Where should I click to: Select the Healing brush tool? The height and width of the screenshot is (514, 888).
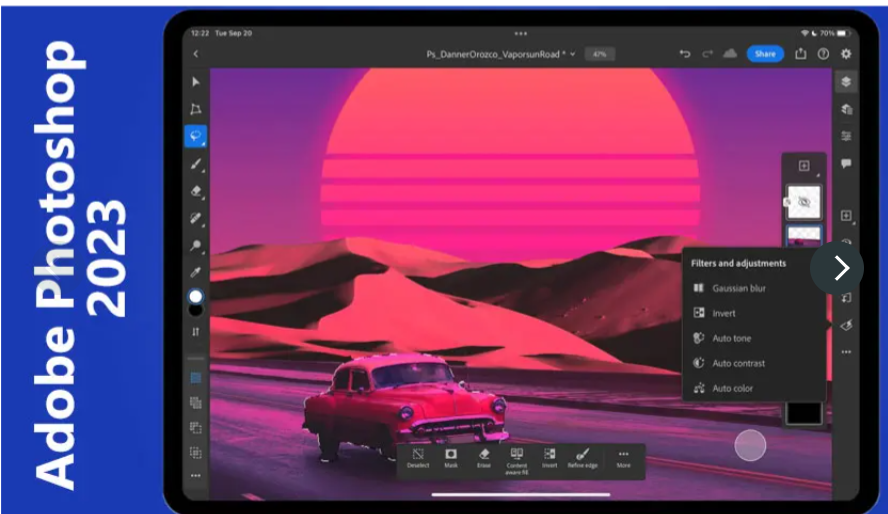pyautogui.click(x=196, y=218)
